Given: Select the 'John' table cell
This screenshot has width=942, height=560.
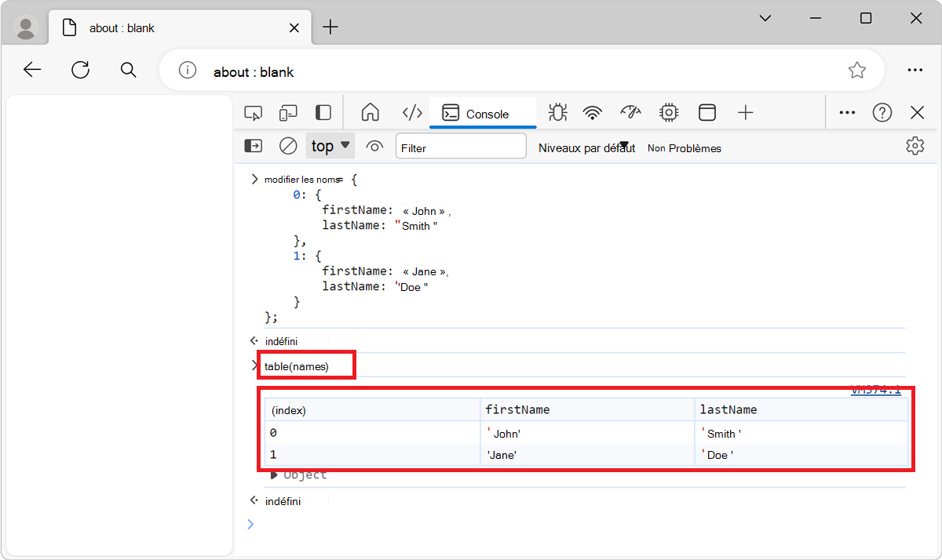Looking at the screenshot, I should click(x=587, y=433).
